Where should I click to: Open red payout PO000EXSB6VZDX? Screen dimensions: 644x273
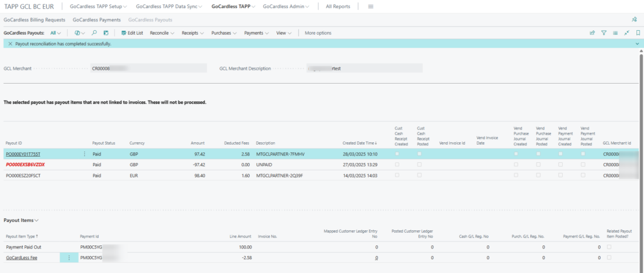point(25,164)
